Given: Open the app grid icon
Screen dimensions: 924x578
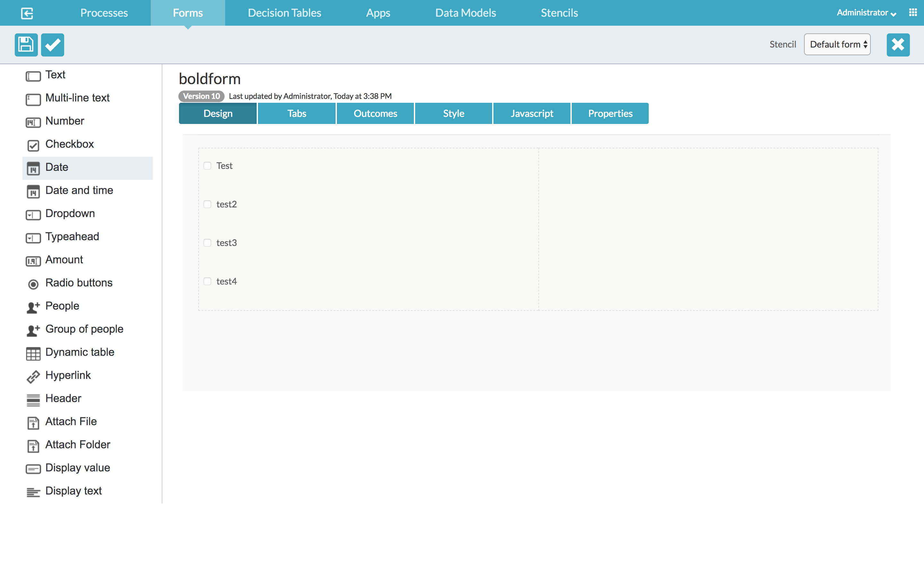Looking at the screenshot, I should [913, 13].
